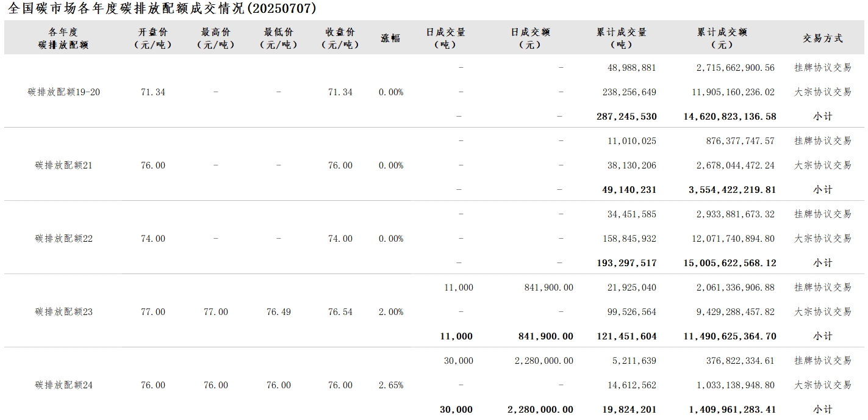The height and width of the screenshot is (420, 868).
Task: Select the 2,280,000.00 subtotal in bold
Action: [540, 410]
